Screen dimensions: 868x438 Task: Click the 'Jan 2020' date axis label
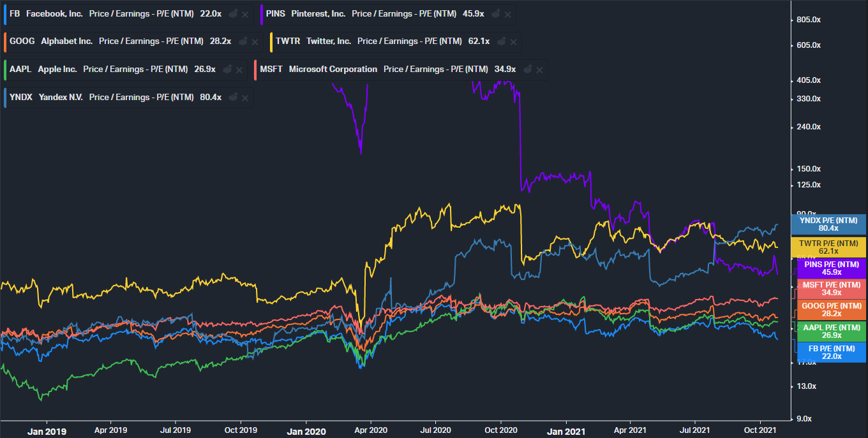coord(306,431)
